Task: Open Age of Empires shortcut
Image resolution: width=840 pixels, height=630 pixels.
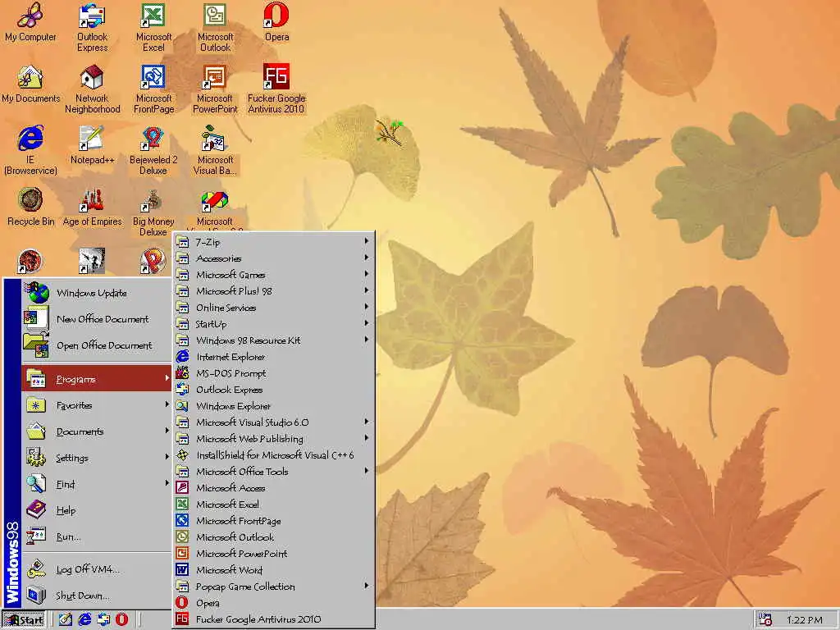Action: click(92, 208)
